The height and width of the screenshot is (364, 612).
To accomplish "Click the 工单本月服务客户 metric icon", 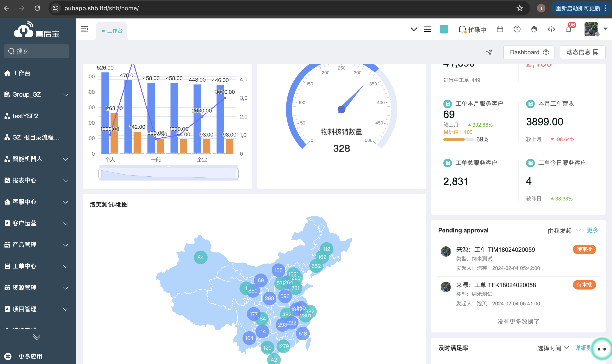I will click(x=447, y=104).
